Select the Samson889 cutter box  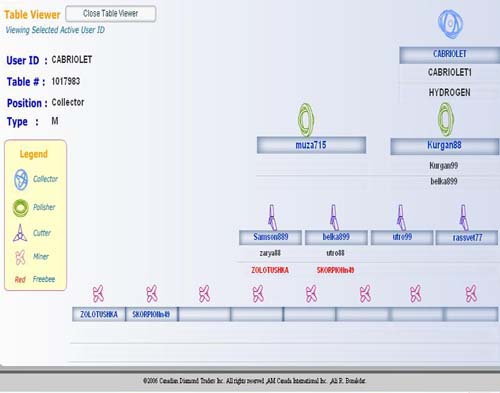270,237
